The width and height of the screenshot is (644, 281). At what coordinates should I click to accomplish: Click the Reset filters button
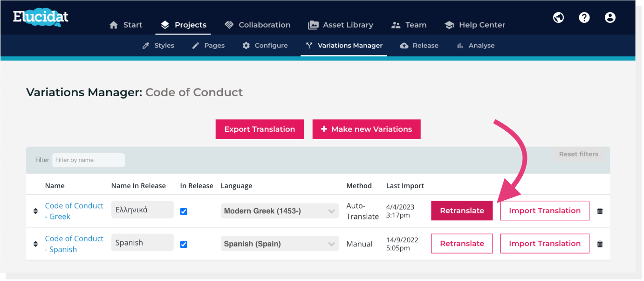(578, 155)
